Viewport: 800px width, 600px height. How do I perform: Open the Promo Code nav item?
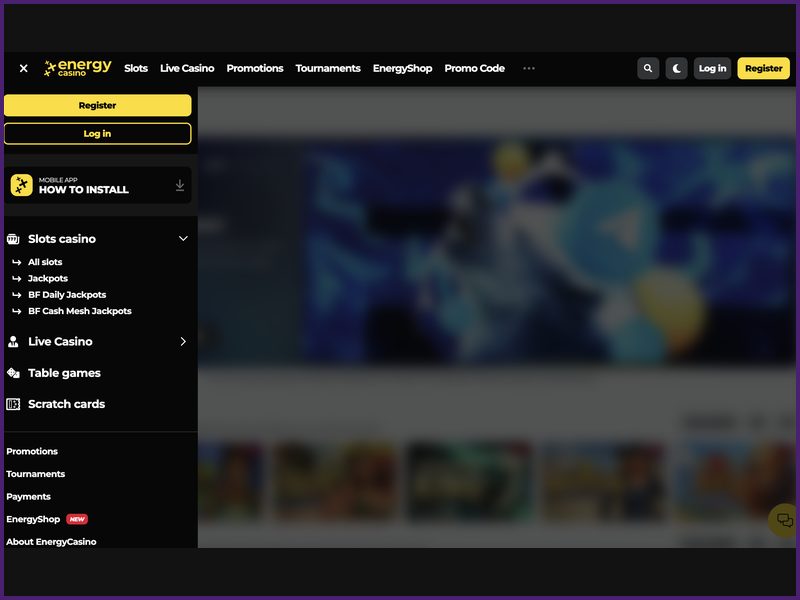474,68
